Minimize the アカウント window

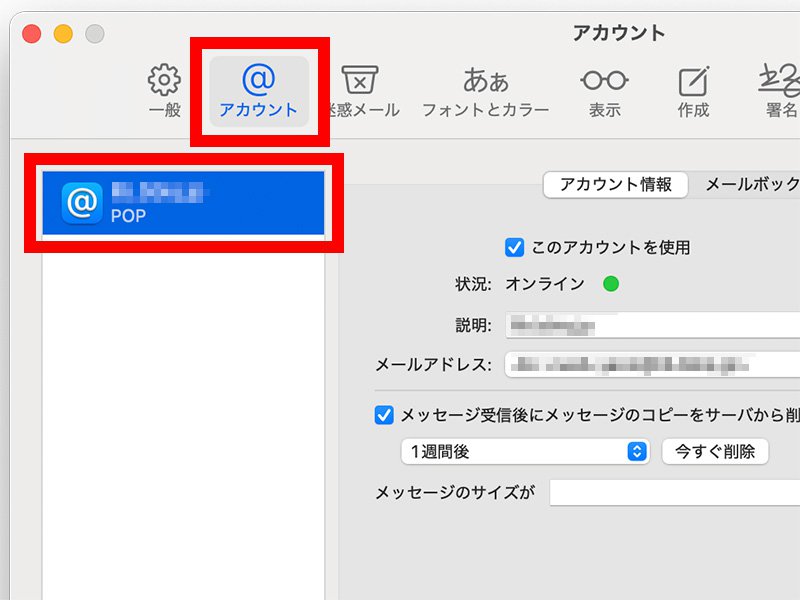(63, 34)
